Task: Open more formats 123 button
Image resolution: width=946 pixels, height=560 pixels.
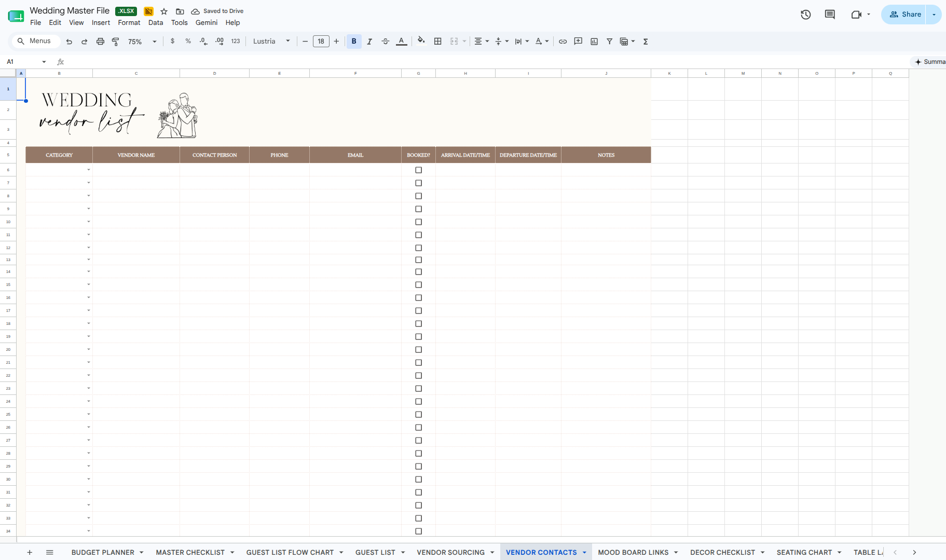Action: (236, 42)
